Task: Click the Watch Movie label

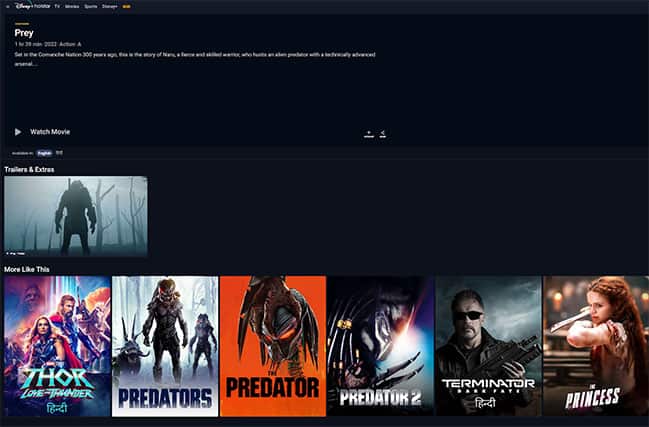Action: pyautogui.click(x=50, y=132)
